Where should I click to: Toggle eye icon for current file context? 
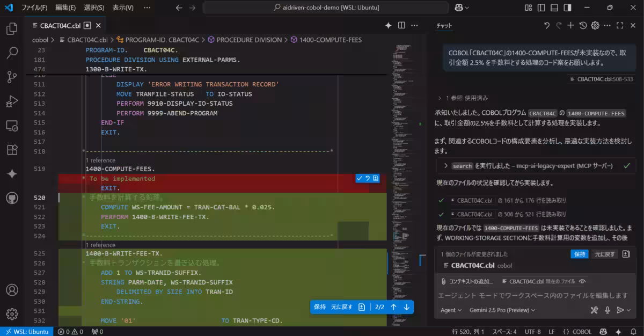click(582, 281)
